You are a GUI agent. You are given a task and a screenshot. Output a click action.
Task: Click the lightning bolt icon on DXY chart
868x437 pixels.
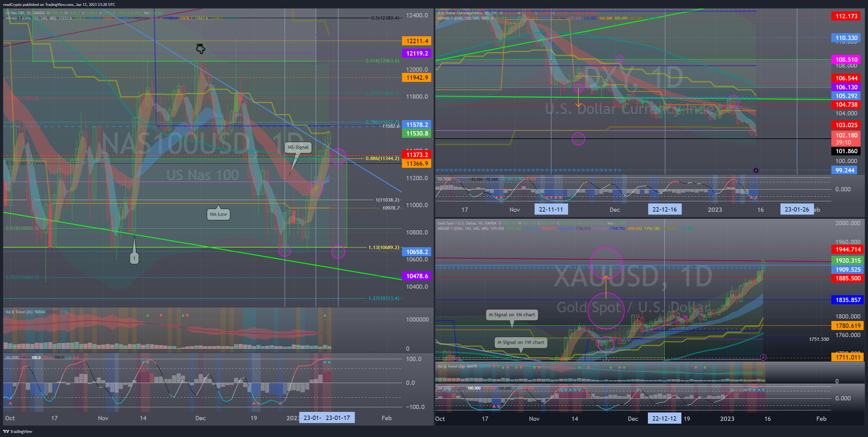756,170
